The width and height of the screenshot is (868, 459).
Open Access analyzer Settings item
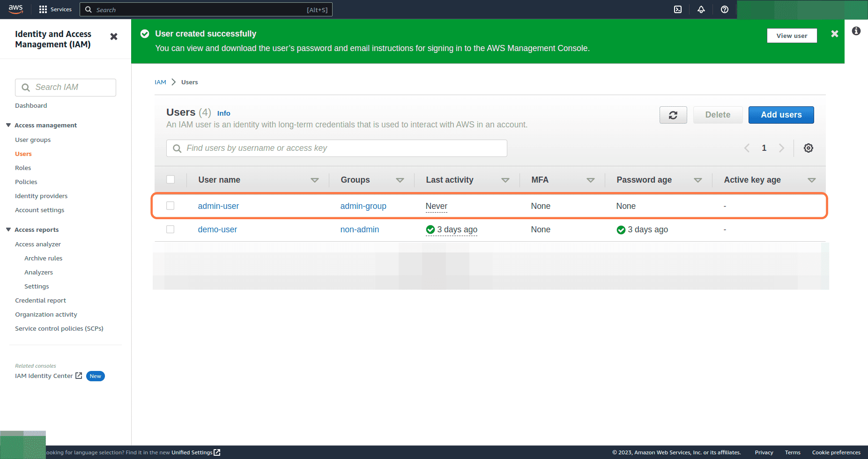coord(37,286)
